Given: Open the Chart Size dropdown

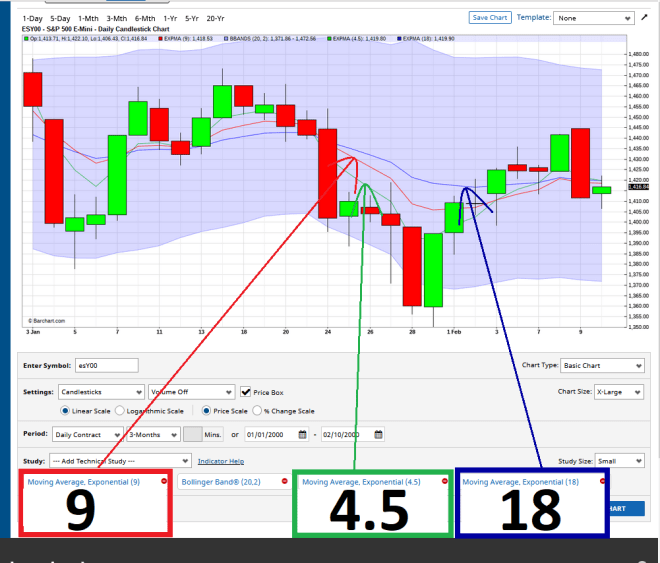Looking at the screenshot, I should point(619,392).
